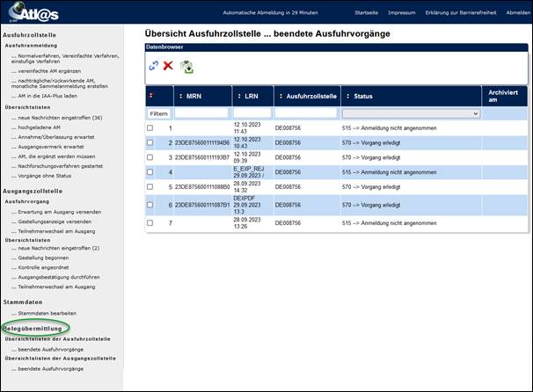
Task: Sort table by LRN column arrows
Action: coord(238,96)
